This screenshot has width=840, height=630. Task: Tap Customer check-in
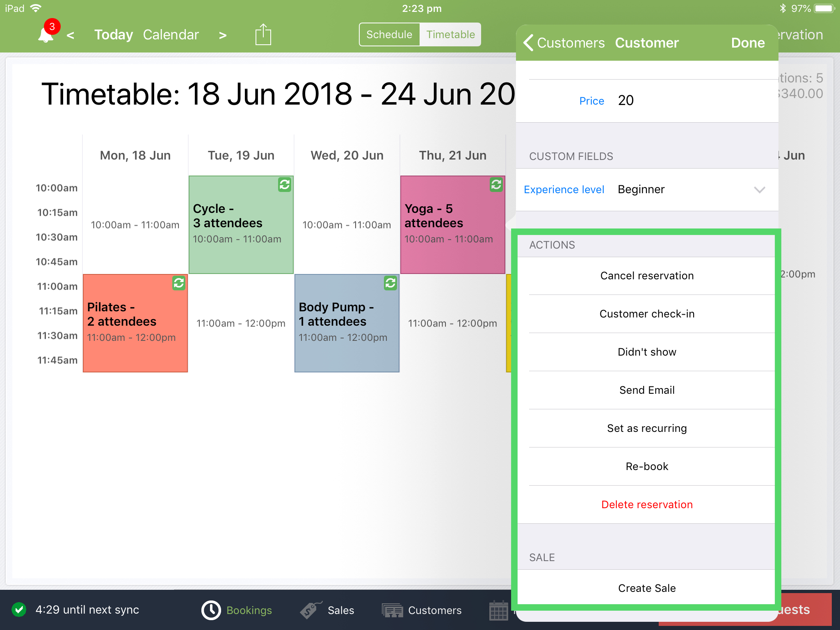pyautogui.click(x=647, y=314)
